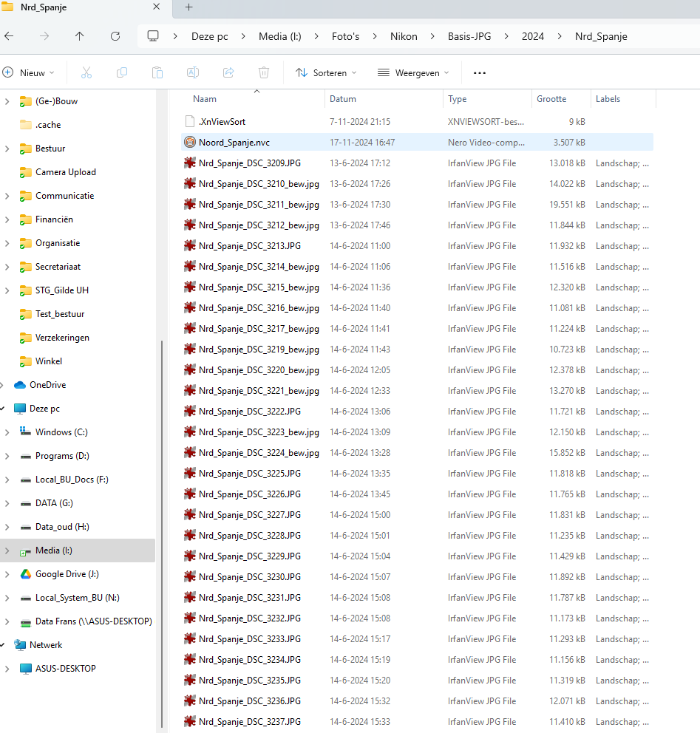The height and width of the screenshot is (733, 700).
Task: Open the three-dots more options menu
Action: (x=479, y=73)
